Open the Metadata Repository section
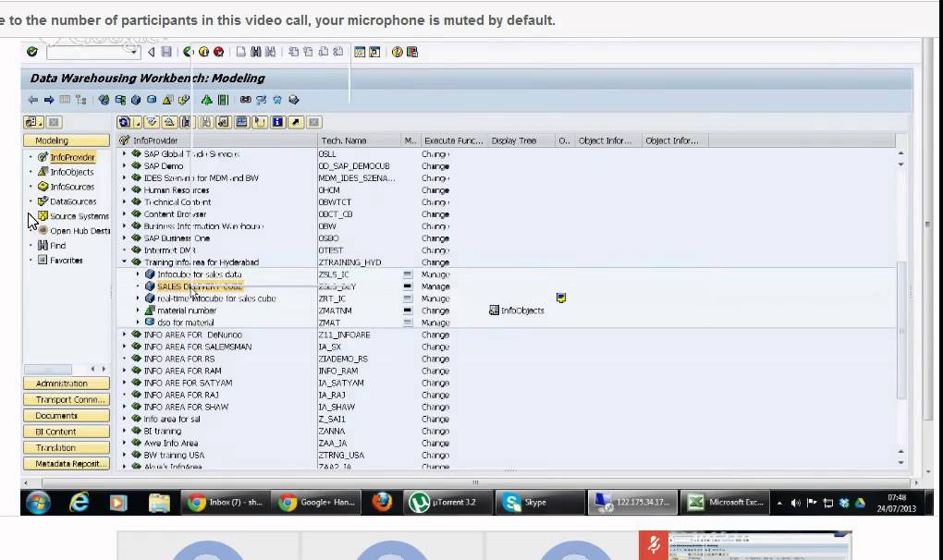 pos(67,464)
